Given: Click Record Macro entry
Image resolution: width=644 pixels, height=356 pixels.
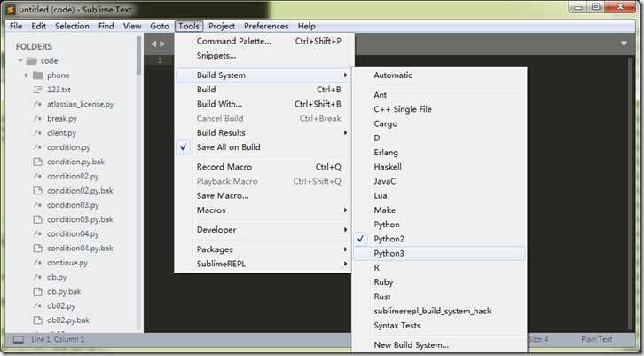Looking at the screenshot, I should click(263, 167).
